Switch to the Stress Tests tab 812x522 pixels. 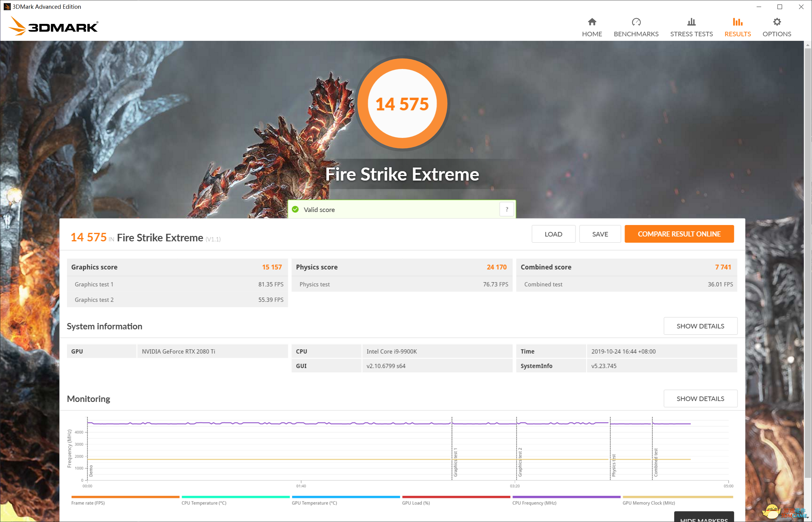click(x=691, y=34)
